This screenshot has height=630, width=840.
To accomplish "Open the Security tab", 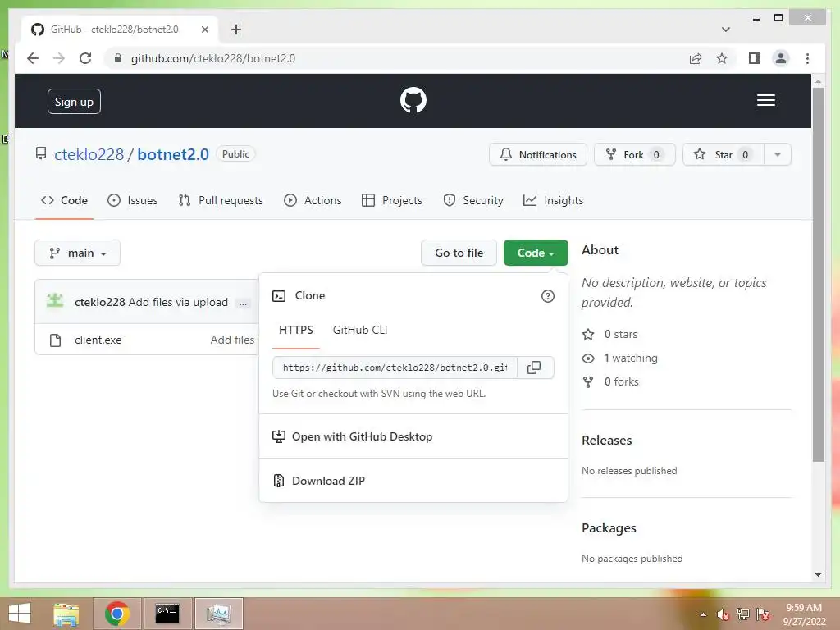I will (x=473, y=200).
